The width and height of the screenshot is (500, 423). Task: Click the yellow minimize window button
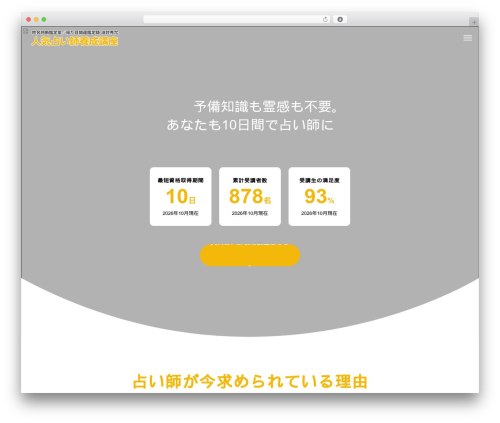[36, 20]
